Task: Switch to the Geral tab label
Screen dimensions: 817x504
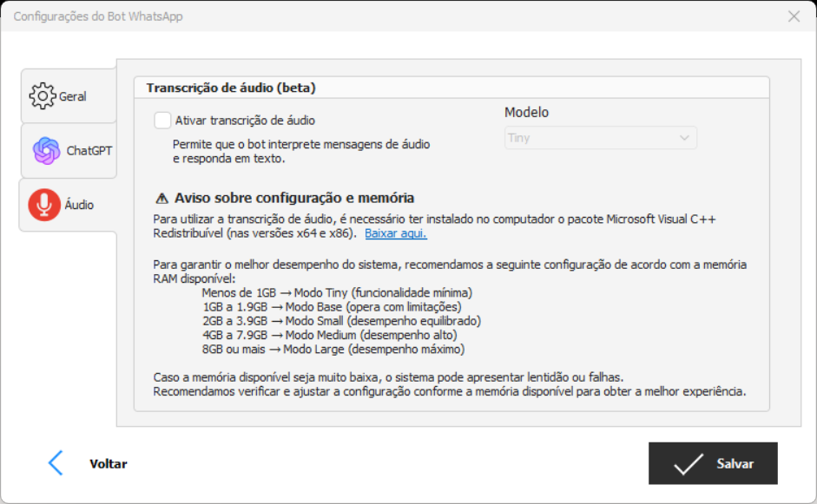Action: pyautogui.click(x=73, y=97)
